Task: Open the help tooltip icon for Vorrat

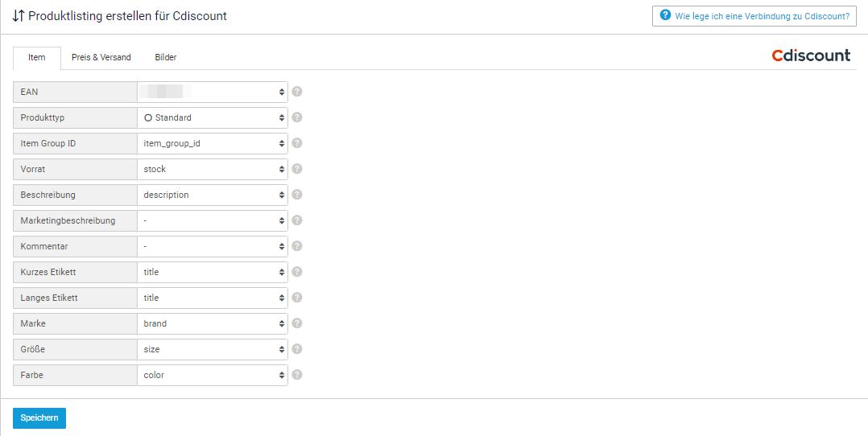Action: coord(296,169)
